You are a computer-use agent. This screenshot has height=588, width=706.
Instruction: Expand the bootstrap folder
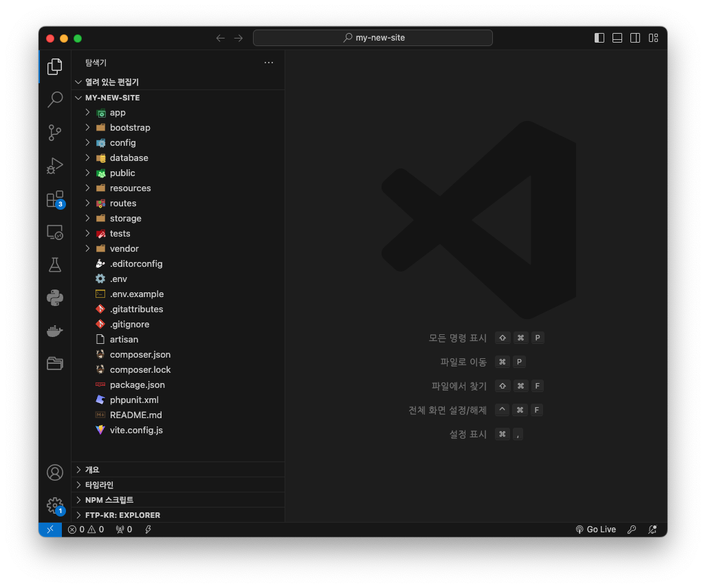179,128
